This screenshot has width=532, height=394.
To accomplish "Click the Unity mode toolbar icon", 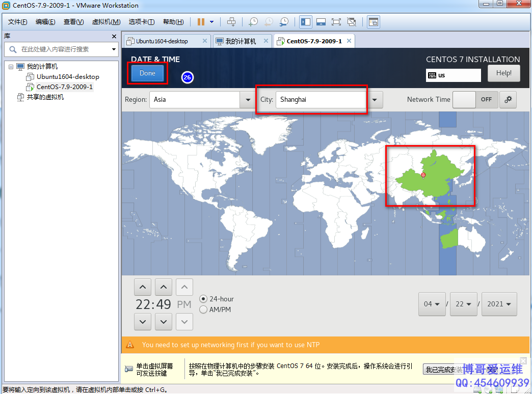I will [x=351, y=22].
